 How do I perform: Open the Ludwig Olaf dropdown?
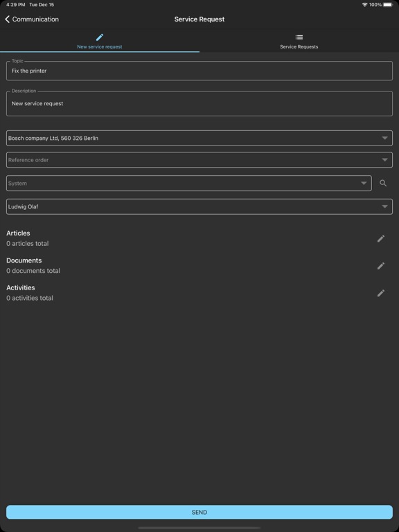click(199, 206)
